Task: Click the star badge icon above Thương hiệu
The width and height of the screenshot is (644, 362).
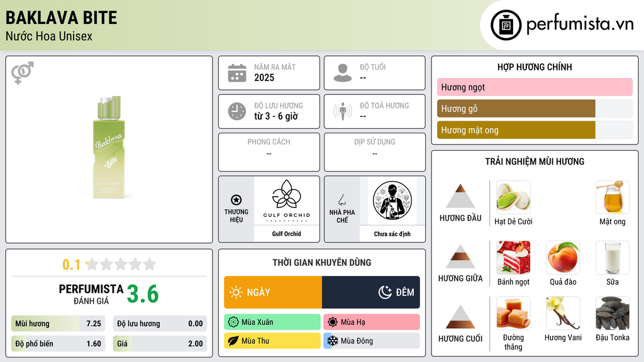Action: coord(236,200)
